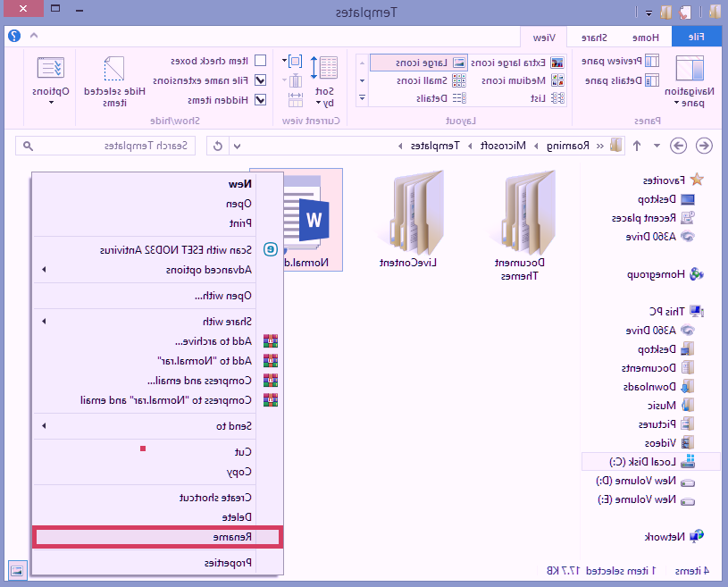The height and width of the screenshot is (587, 728).
Task: Expand the Send to submenu
Action: (x=145, y=426)
